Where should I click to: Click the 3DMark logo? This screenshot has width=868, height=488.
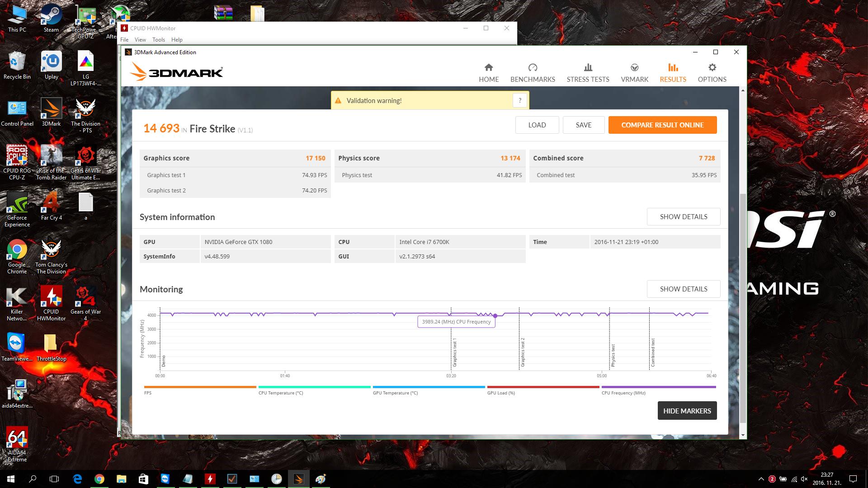coord(176,72)
